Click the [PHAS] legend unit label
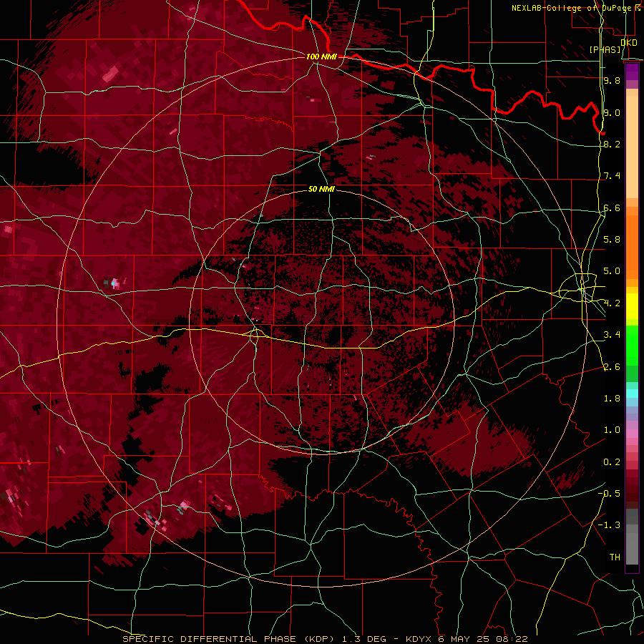 click(x=605, y=49)
